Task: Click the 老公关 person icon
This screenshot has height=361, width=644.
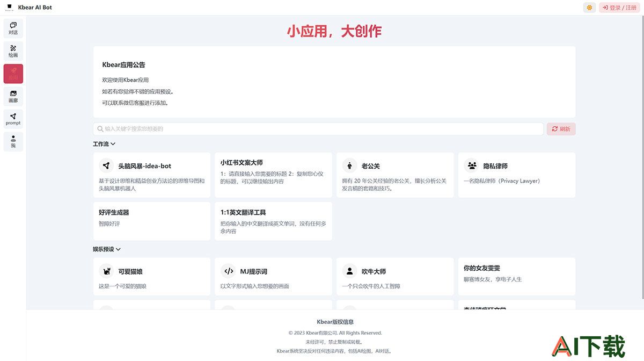Action: click(x=349, y=166)
